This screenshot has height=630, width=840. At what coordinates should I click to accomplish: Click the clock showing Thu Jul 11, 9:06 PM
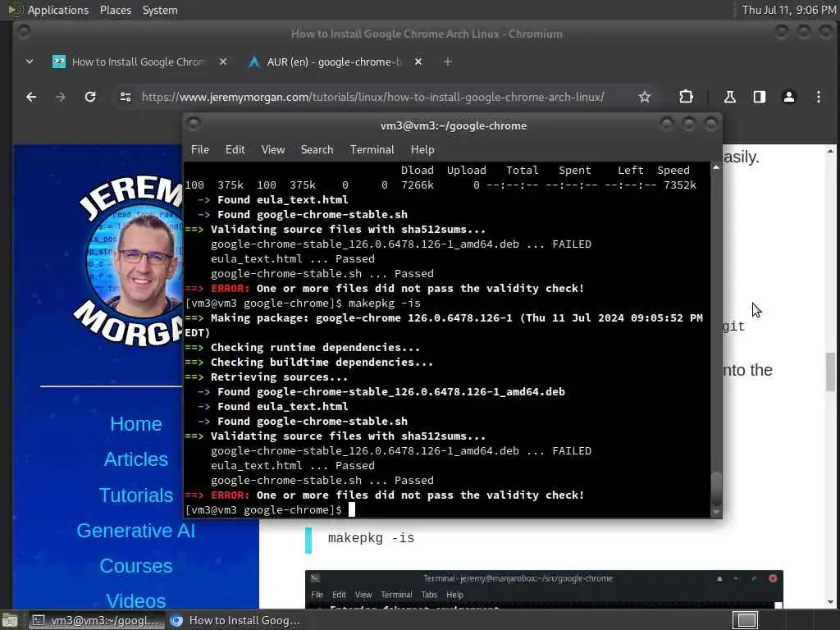coord(788,10)
